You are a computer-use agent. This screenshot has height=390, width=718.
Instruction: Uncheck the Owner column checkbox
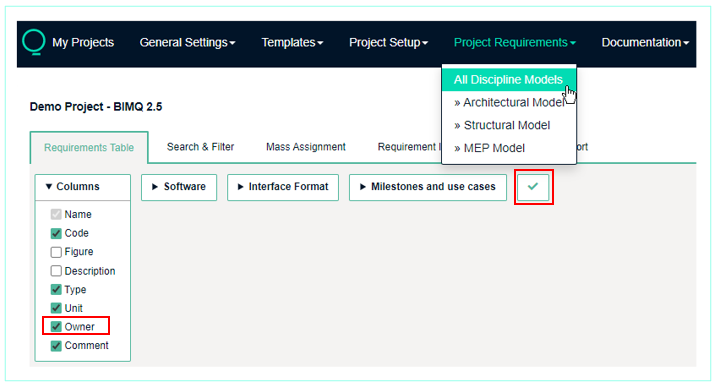(56, 326)
